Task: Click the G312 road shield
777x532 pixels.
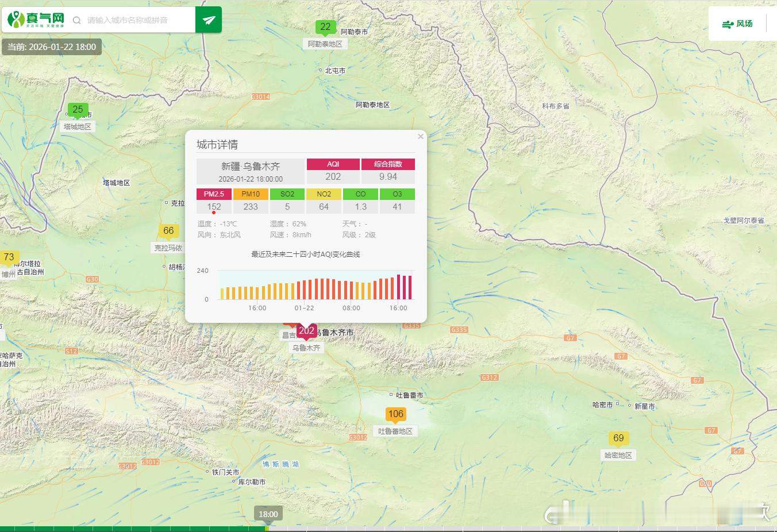Action: pyautogui.click(x=490, y=377)
